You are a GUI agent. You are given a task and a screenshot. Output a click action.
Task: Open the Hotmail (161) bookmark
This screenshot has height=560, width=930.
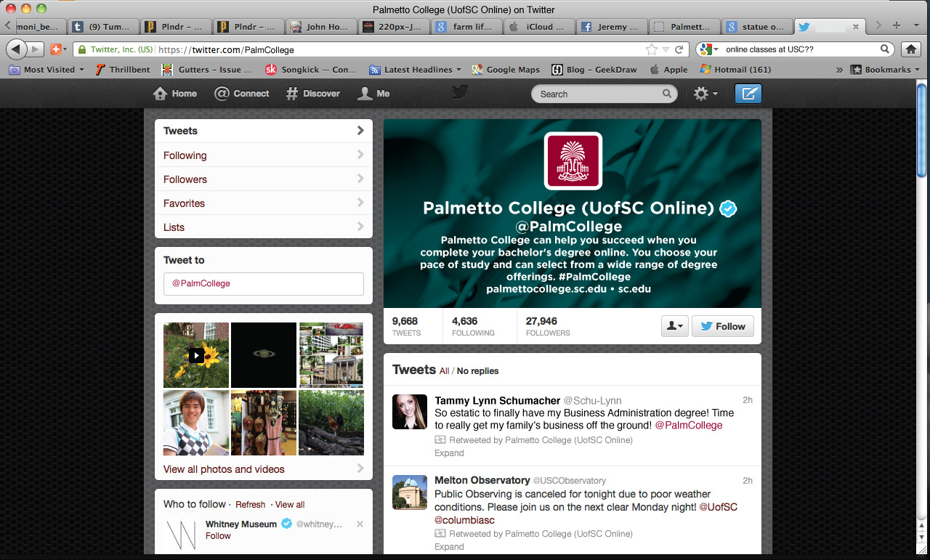click(735, 70)
